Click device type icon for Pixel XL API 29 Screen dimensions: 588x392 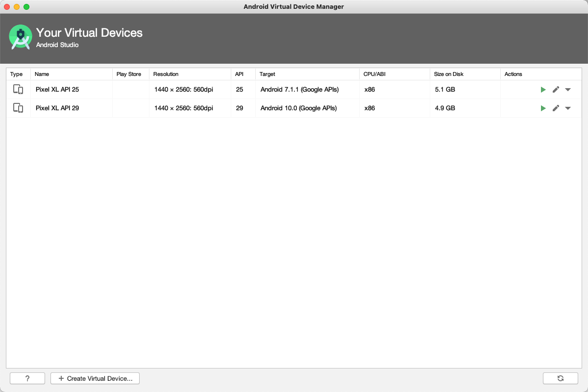pos(18,108)
